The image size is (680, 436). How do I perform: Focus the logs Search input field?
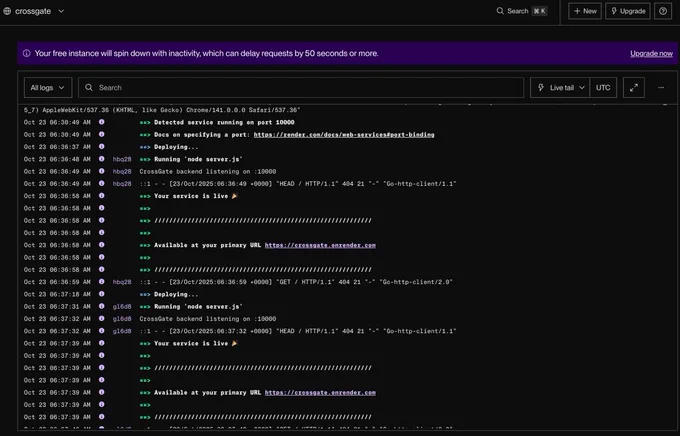tap(301, 88)
